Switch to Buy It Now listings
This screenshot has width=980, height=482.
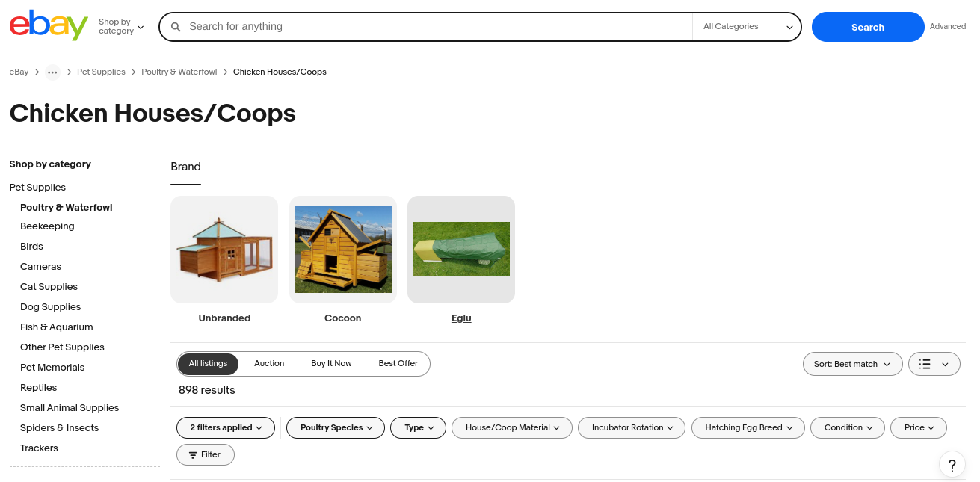[331, 363]
